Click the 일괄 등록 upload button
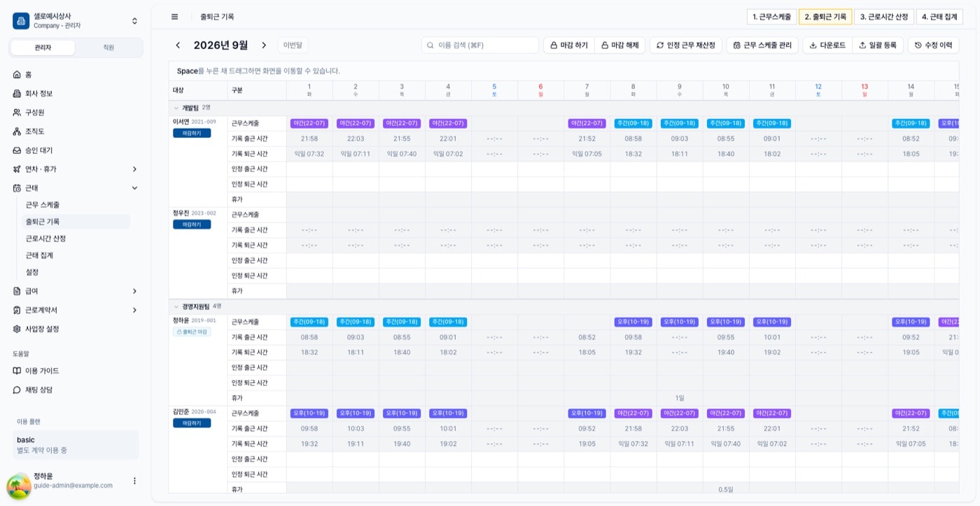 tap(878, 45)
